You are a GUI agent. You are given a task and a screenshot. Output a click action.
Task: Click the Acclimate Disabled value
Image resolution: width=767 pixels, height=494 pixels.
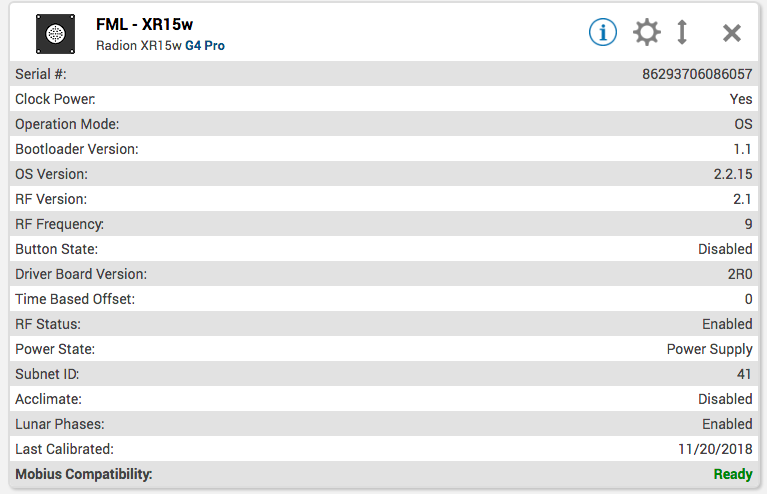(x=725, y=399)
